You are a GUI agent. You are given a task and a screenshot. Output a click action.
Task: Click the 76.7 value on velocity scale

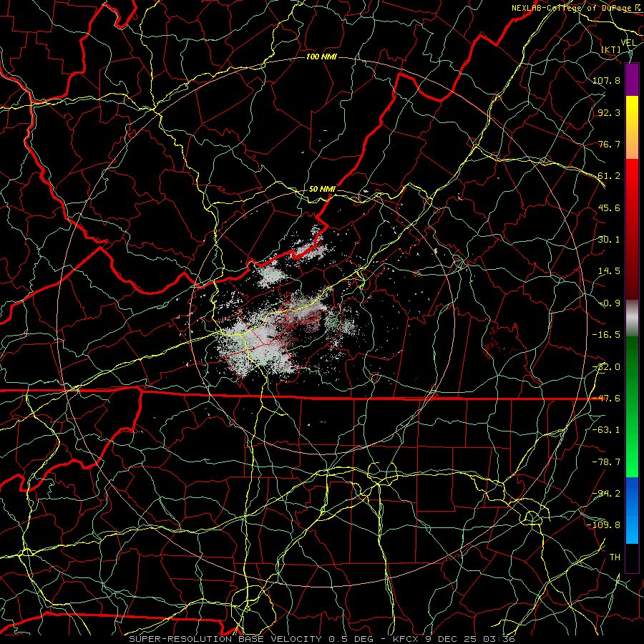pos(609,144)
